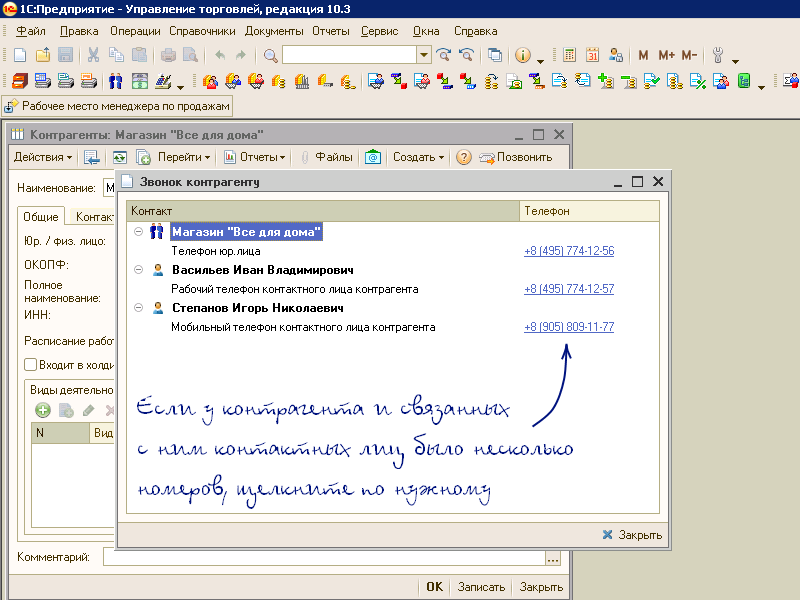Image resolution: width=800 pixels, height=600 pixels.
Task: Click the Undo arrow icon
Action: (x=220, y=55)
